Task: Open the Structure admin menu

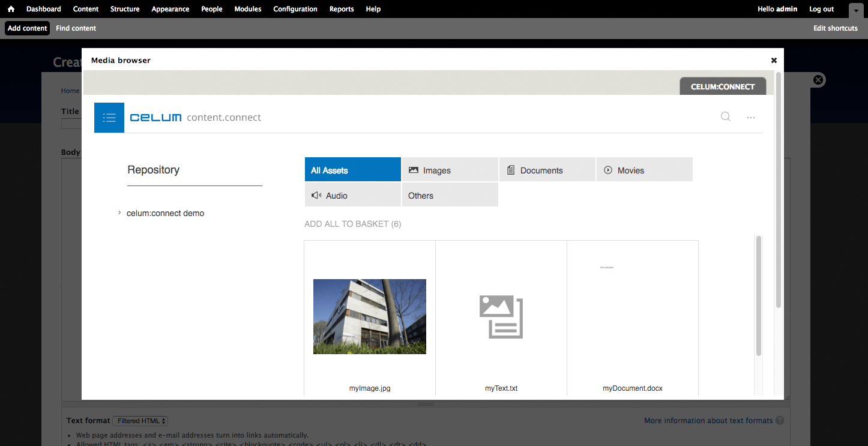Action: [125, 9]
